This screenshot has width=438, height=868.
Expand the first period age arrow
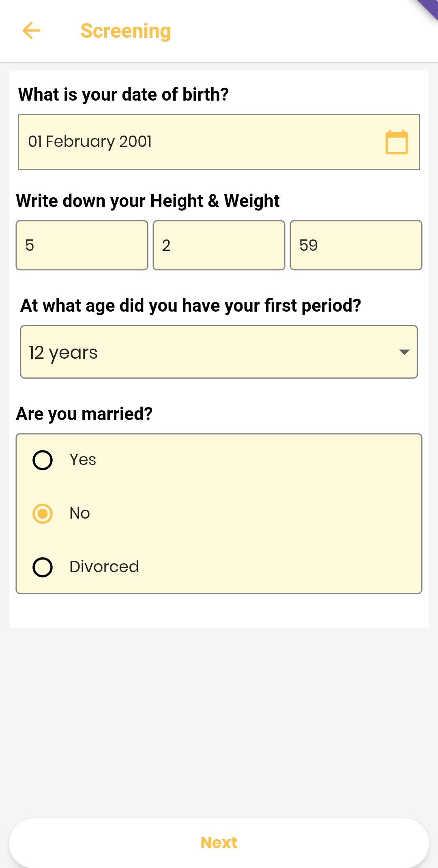pos(404,352)
